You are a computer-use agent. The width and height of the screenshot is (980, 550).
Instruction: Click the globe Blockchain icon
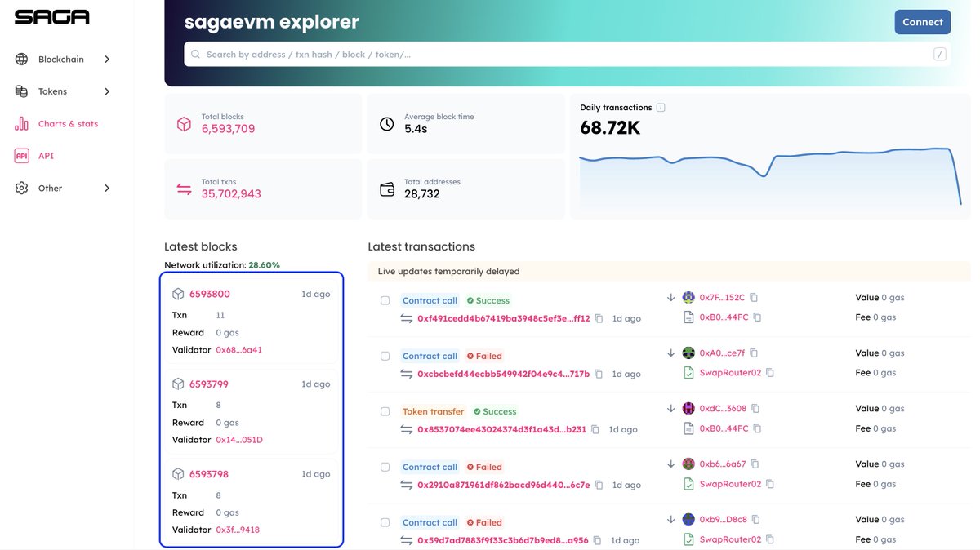[22, 60]
